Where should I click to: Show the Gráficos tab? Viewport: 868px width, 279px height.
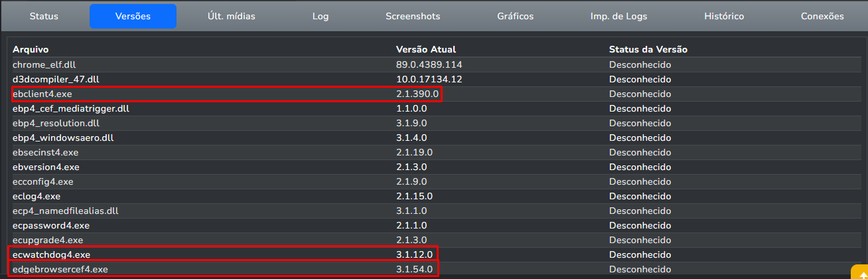[x=515, y=16]
